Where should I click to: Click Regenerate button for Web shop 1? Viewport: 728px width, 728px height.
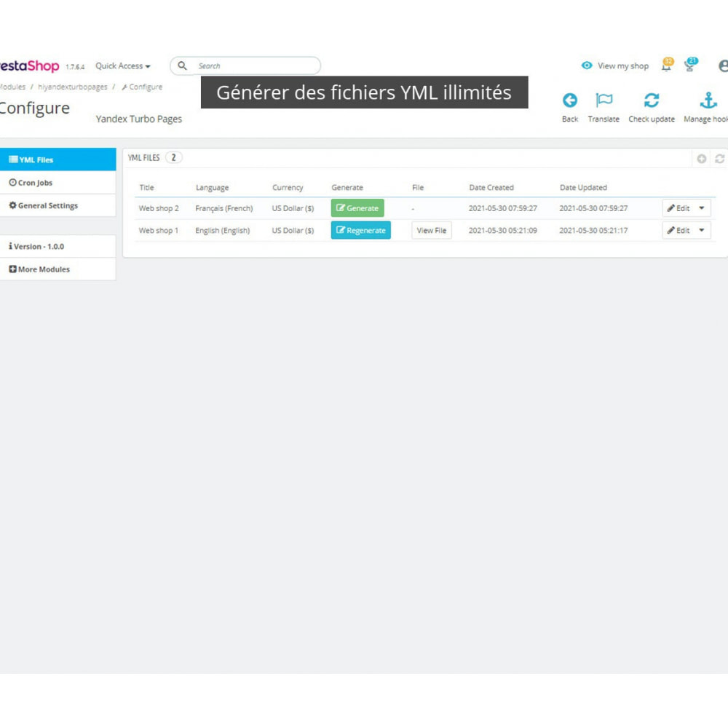[x=361, y=230]
